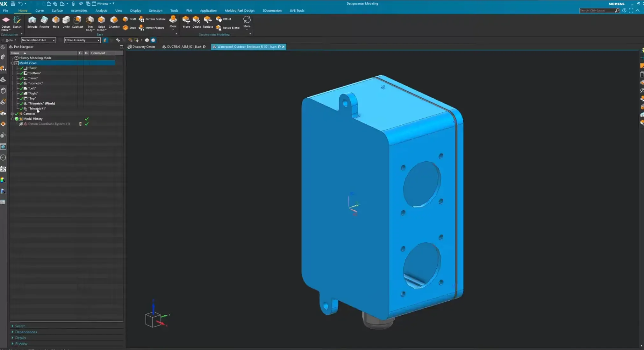
Task: Click the Save icon in title bar
Action: (x=13, y=3)
